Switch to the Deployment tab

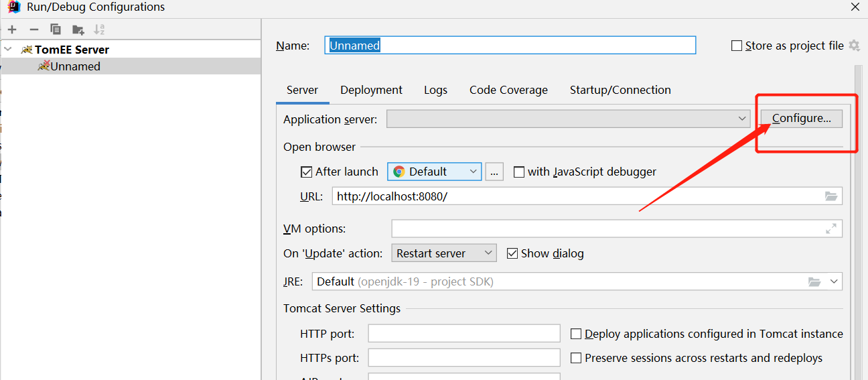tap(371, 90)
